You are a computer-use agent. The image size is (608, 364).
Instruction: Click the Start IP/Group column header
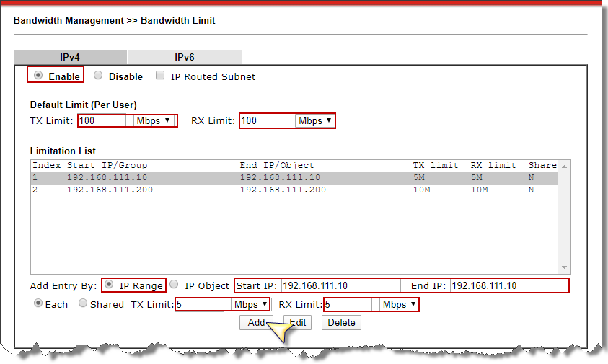pyautogui.click(x=107, y=166)
